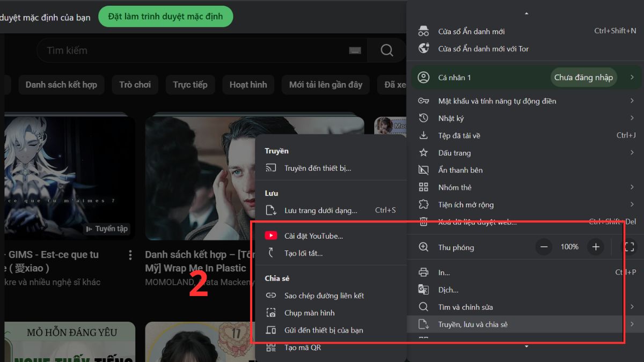Image resolution: width=644 pixels, height=362 pixels.
Task: Select Chụp màn hình submenu entry
Action: tap(331, 313)
